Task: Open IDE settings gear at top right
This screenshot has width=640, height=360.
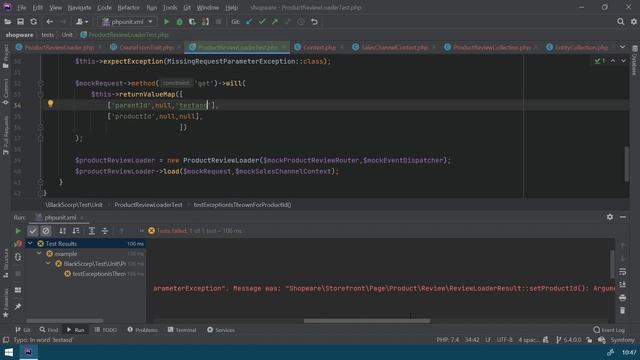Action: [x=633, y=22]
